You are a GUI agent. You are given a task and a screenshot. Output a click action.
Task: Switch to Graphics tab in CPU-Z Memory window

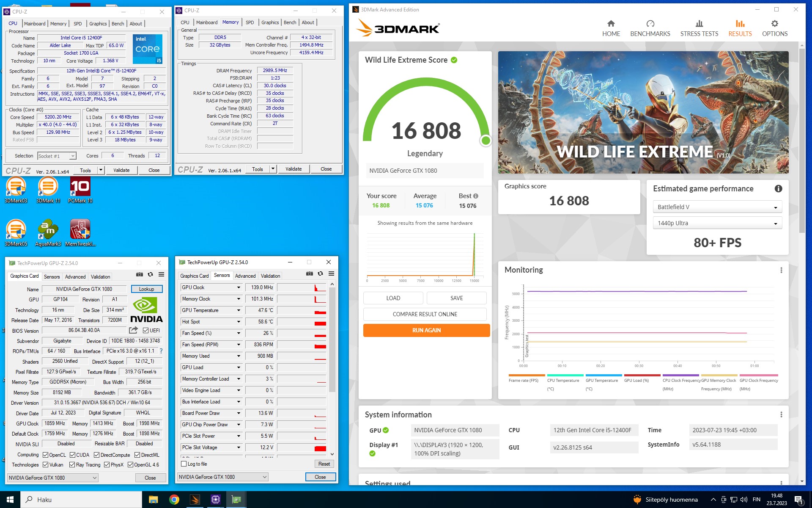tap(270, 22)
